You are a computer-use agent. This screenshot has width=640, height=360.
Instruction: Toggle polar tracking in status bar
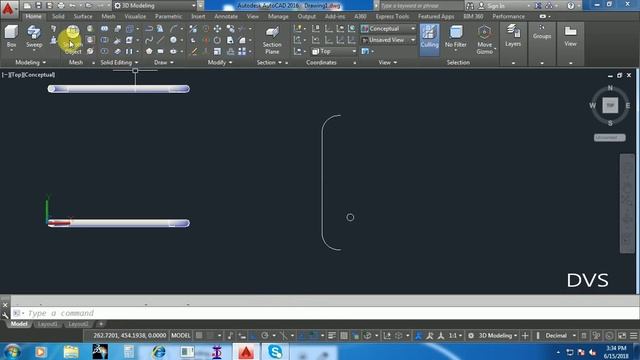click(x=264, y=336)
